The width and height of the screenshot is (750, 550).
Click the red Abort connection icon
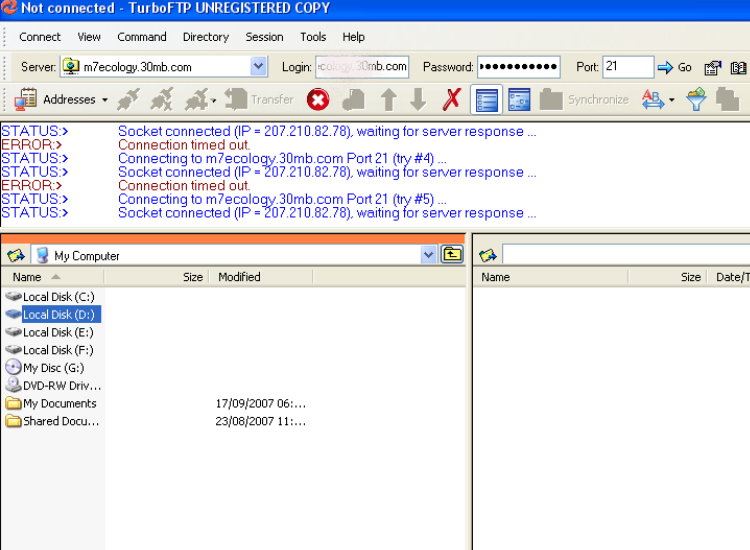(x=317, y=99)
